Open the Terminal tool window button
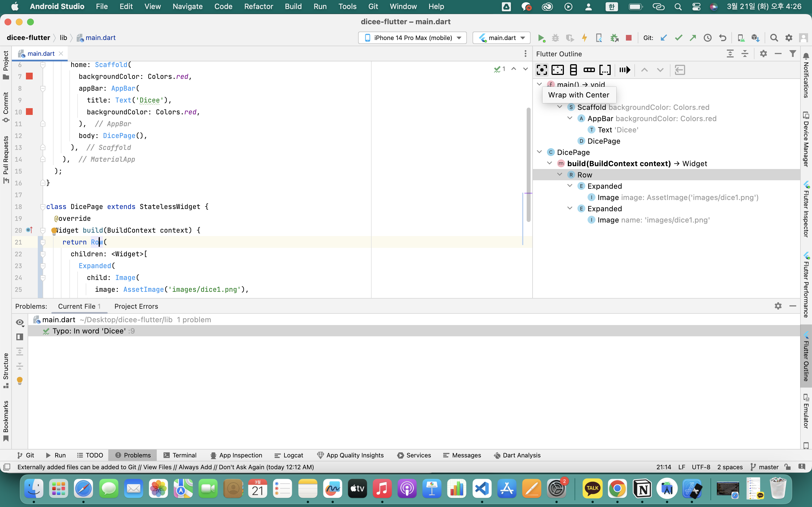 tap(180, 455)
